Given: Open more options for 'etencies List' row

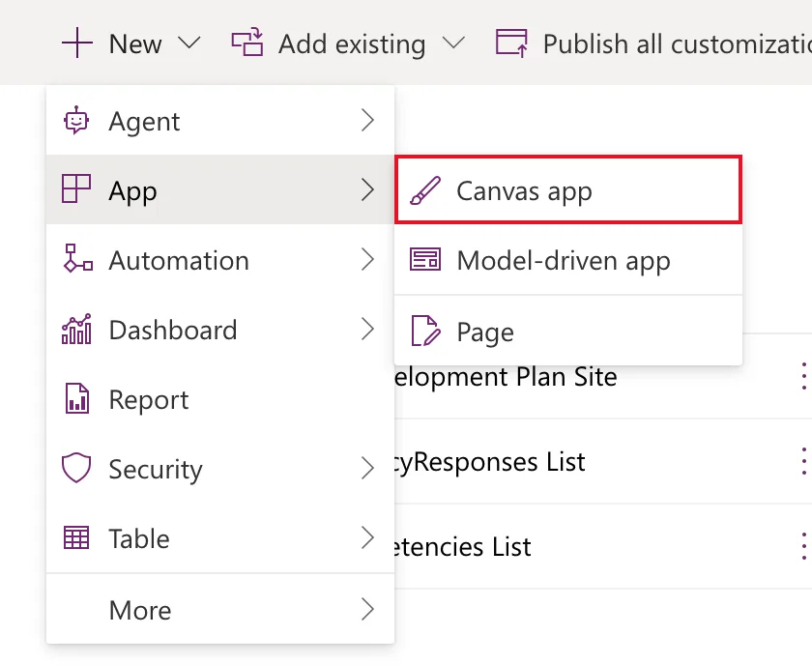Looking at the screenshot, I should tap(803, 546).
